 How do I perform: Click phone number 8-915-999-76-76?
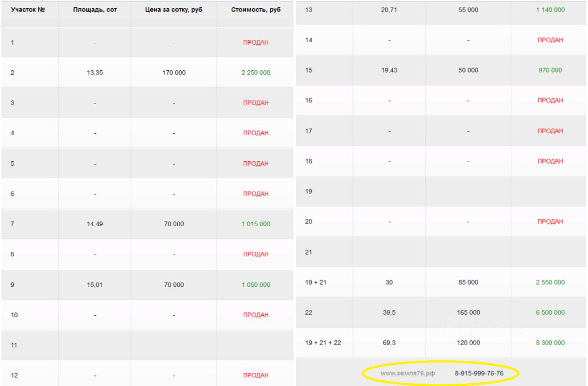point(479,373)
